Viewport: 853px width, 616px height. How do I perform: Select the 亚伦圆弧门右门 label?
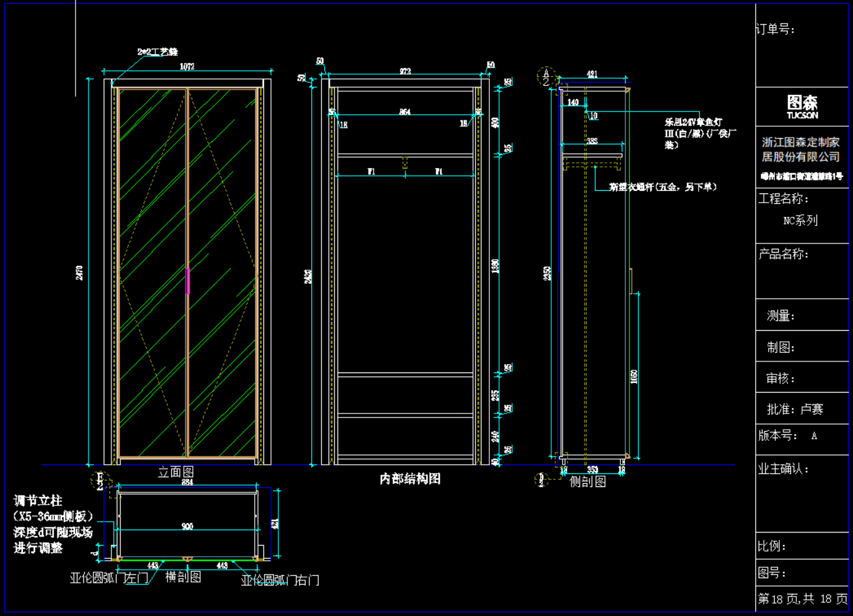tap(280, 580)
